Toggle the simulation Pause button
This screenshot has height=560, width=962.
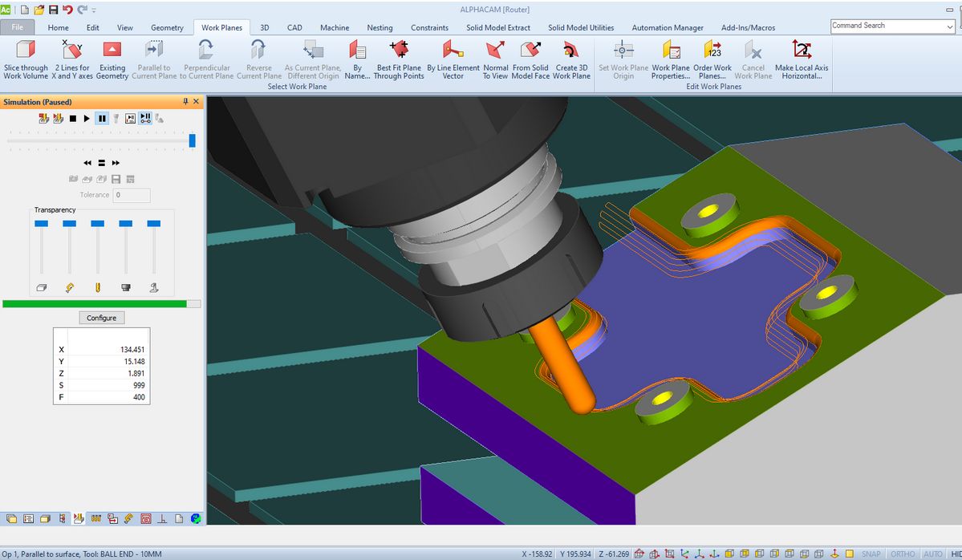coord(102,119)
